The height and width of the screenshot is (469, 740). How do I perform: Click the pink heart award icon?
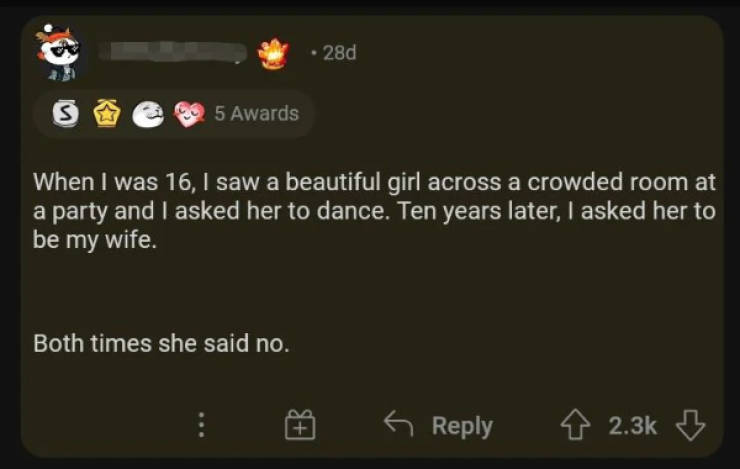point(188,114)
